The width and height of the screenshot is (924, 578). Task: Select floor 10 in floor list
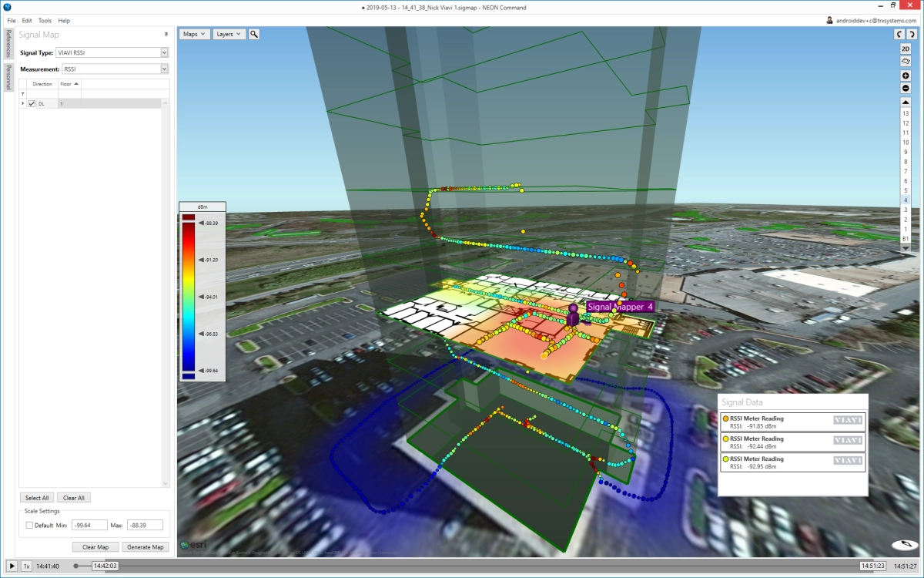[x=906, y=142]
